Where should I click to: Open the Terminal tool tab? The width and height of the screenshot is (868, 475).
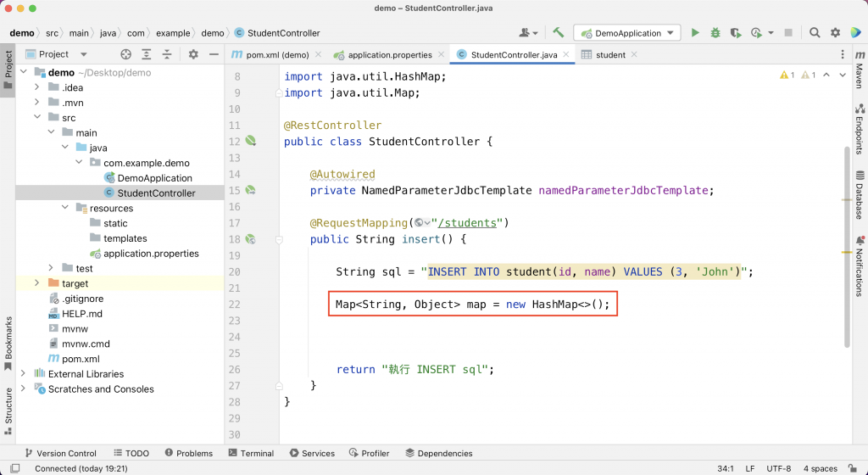click(251, 453)
